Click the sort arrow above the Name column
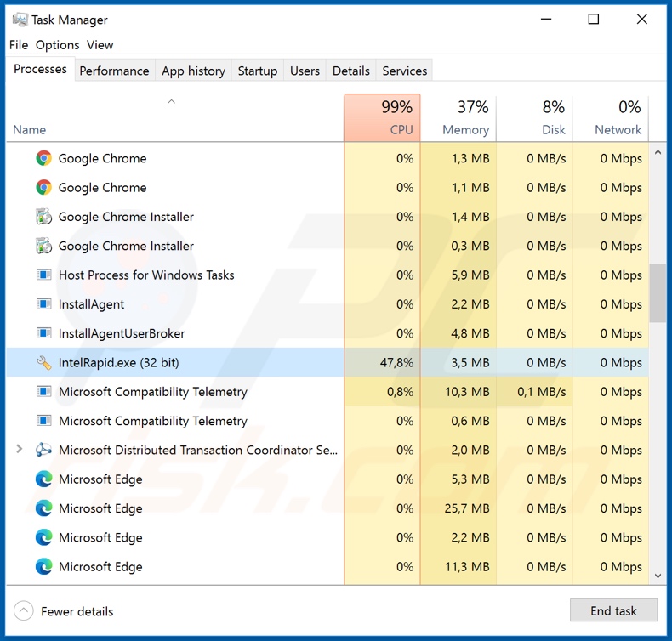 coord(172,101)
